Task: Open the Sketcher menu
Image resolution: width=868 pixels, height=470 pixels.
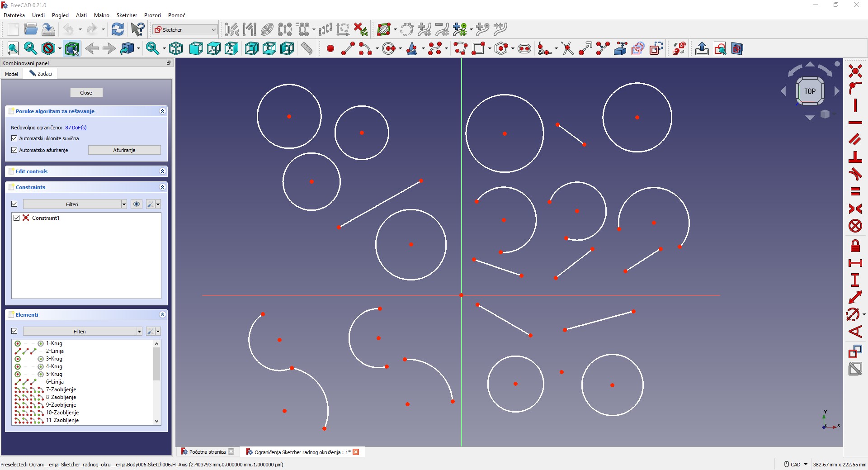Action: [127, 15]
